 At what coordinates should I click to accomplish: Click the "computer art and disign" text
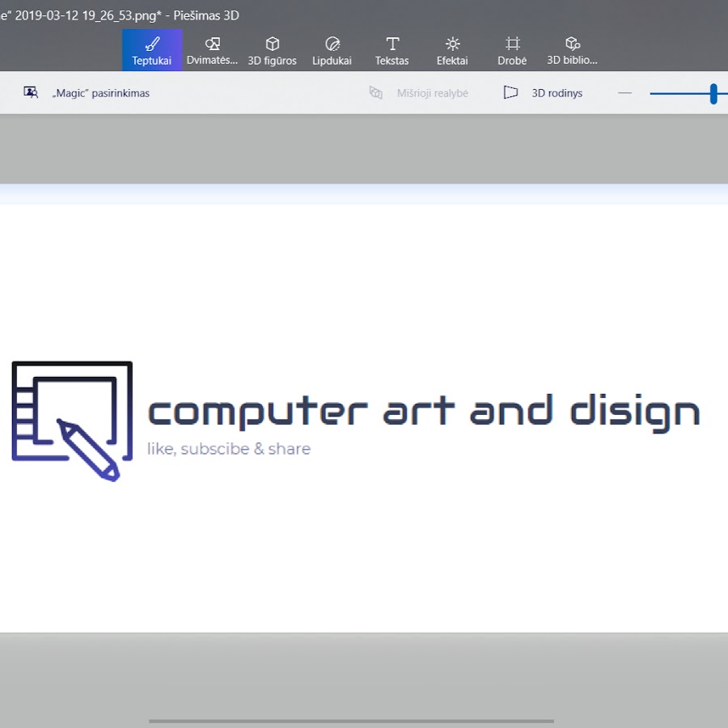[423, 413]
